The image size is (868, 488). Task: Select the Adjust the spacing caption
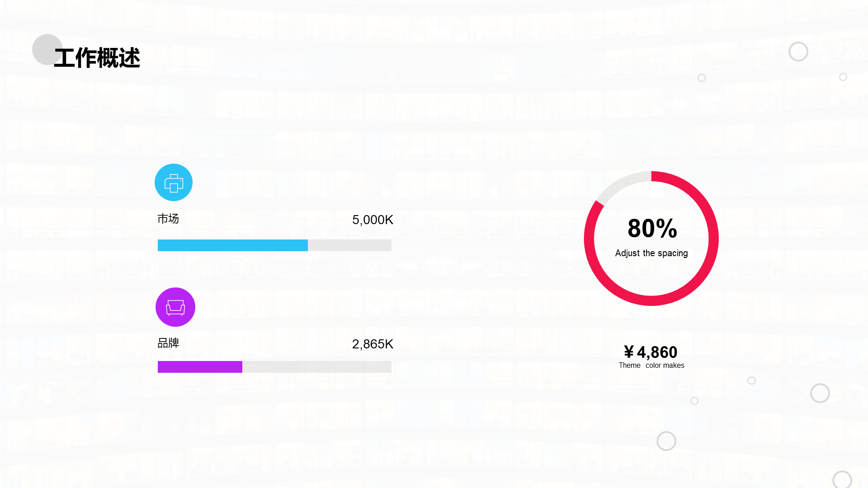651,253
